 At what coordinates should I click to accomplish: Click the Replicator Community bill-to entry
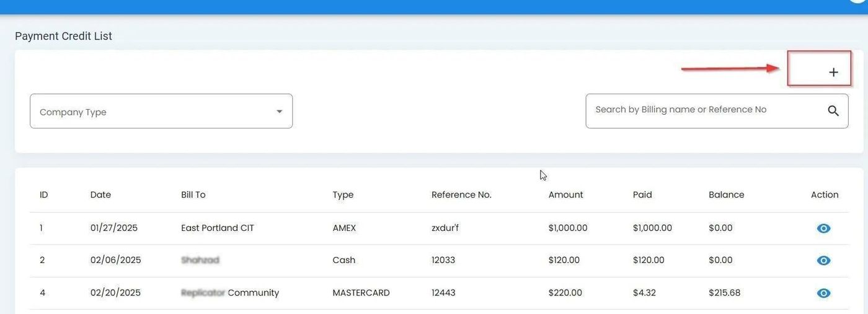click(230, 293)
